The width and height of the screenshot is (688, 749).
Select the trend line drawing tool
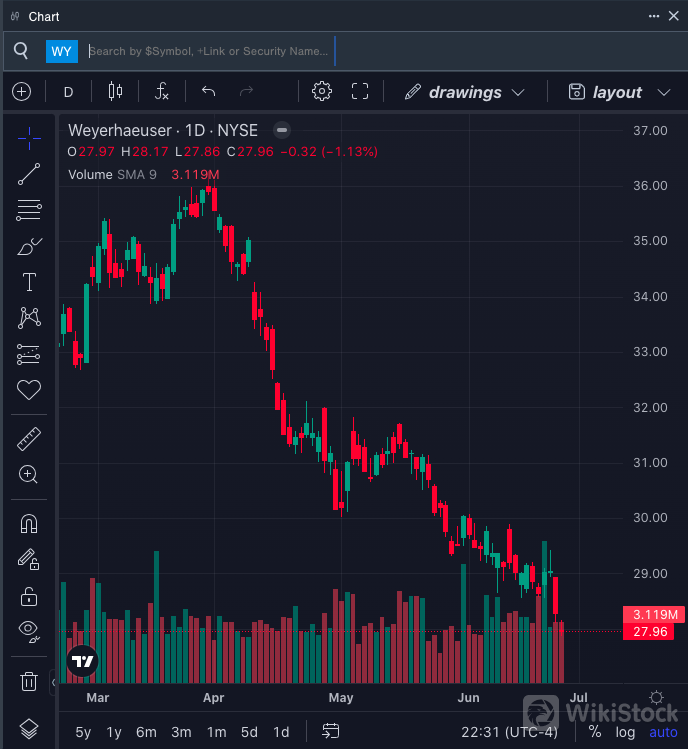[x=29, y=174]
